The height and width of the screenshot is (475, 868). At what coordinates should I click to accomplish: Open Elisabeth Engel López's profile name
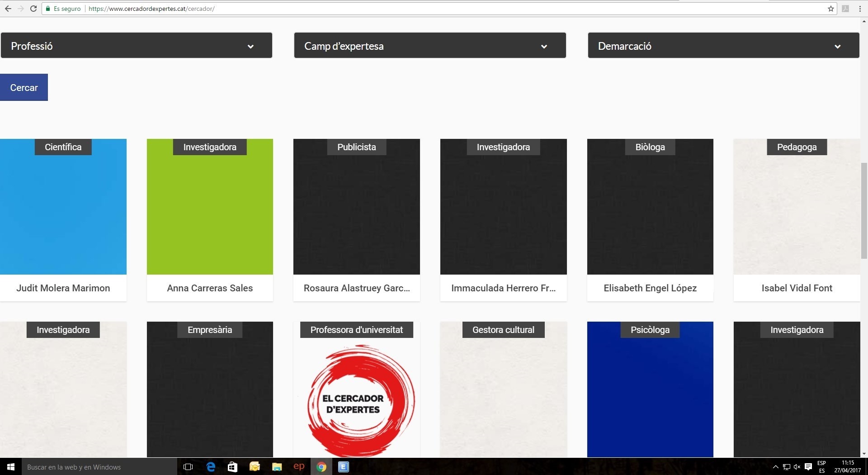pos(650,288)
